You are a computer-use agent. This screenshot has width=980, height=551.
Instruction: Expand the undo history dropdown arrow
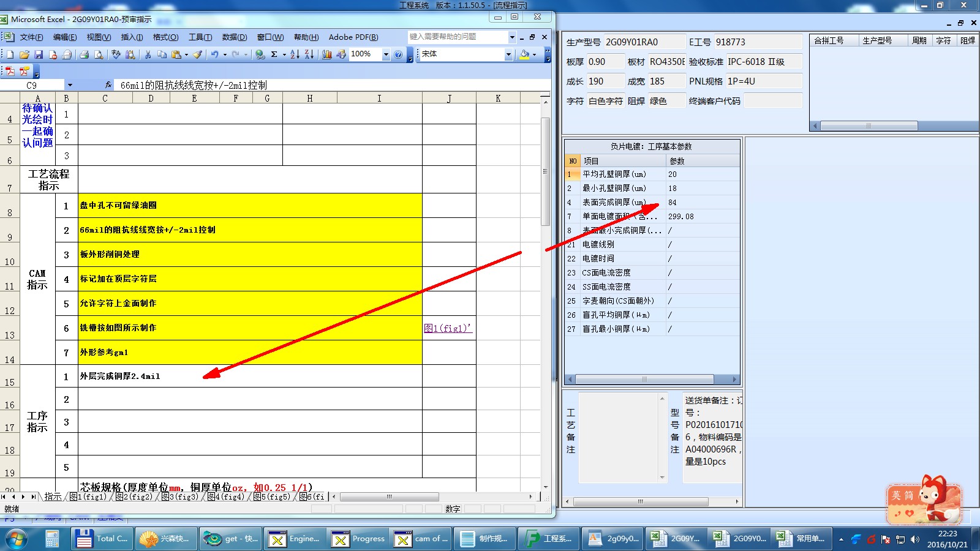[x=225, y=54]
